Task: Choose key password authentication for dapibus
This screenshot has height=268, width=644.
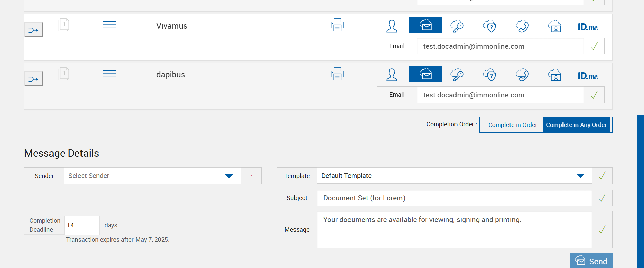Action: [x=457, y=75]
